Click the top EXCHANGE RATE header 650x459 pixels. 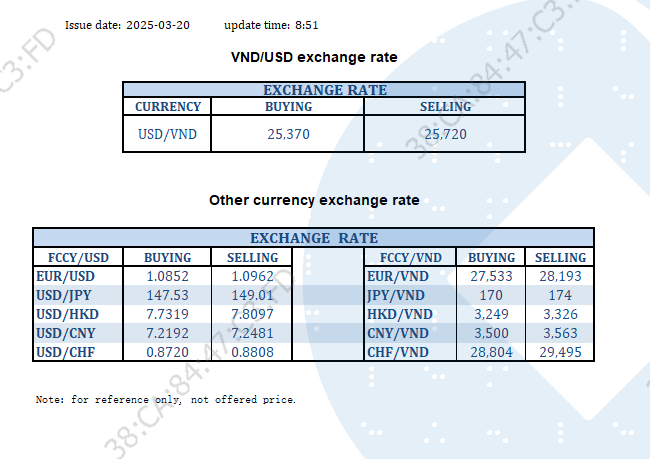(x=324, y=90)
